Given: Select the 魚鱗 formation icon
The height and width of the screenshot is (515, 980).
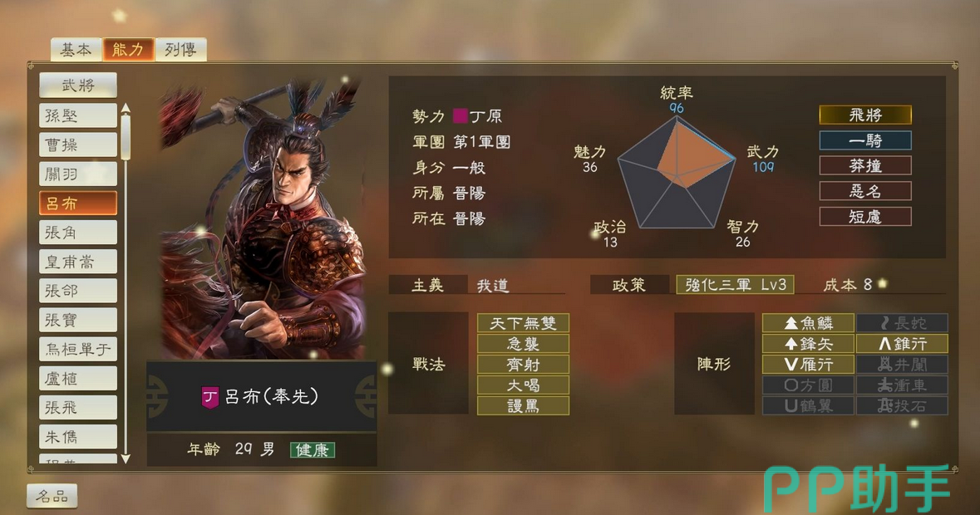Looking at the screenshot, I should [x=808, y=323].
